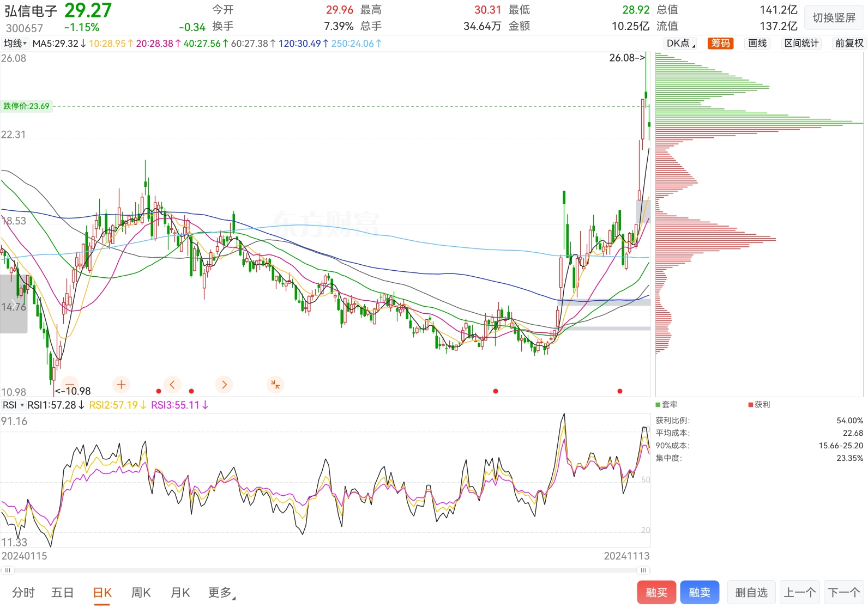The height and width of the screenshot is (608, 868).
Task: Click the pan-right arrow circle icon
Action: click(x=224, y=385)
